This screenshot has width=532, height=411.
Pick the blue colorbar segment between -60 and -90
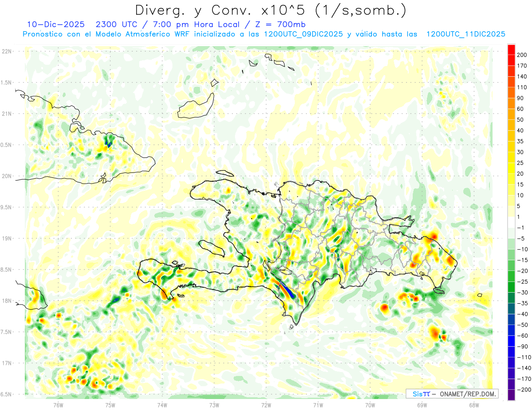tap(511, 341)
